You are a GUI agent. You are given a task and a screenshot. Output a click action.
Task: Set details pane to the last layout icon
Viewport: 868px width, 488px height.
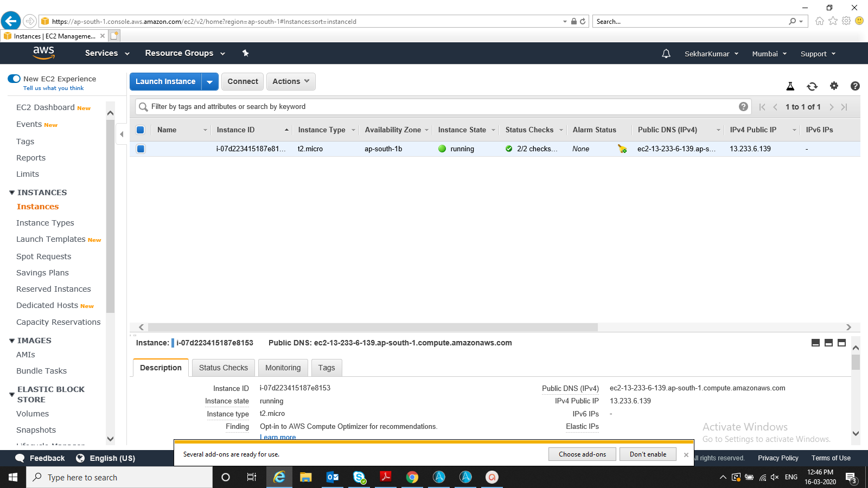pos(841,343)
